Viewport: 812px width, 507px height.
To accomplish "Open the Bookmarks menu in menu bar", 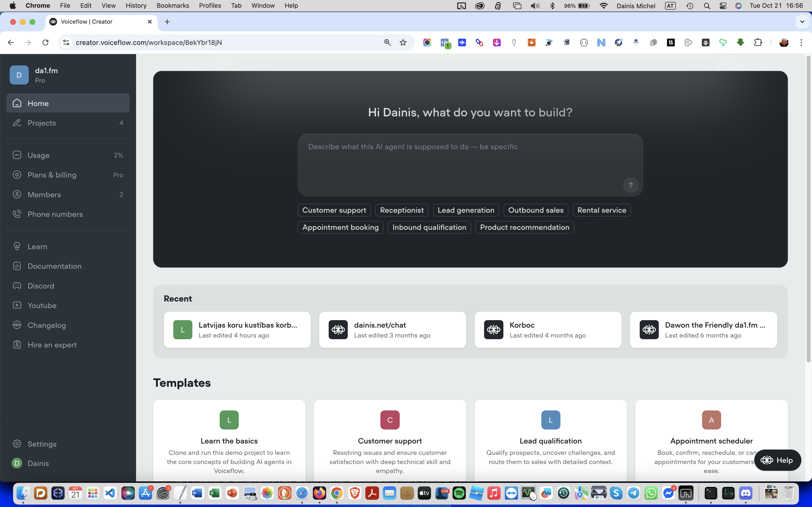I will 173,5.
